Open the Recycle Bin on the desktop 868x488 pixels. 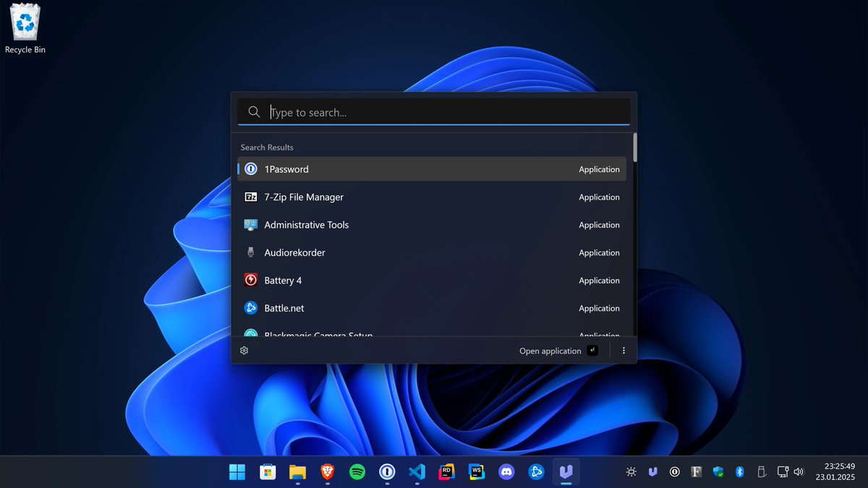(x=25, y=28)
